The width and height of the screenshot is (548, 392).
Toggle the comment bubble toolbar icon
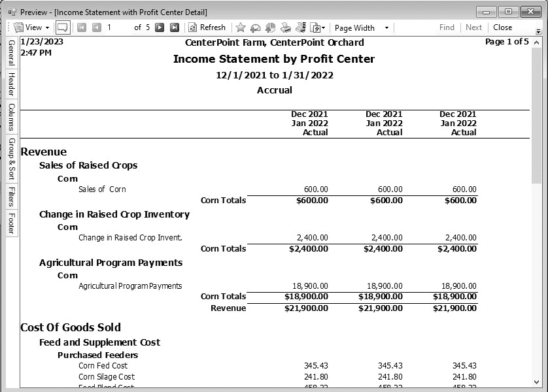click(x=62, y=27)
